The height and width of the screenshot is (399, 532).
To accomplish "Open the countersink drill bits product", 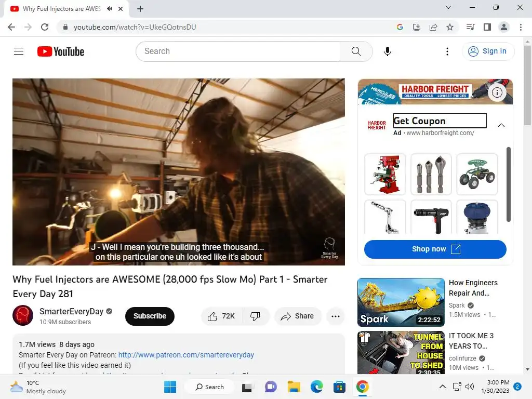I will tap(431, 175).
